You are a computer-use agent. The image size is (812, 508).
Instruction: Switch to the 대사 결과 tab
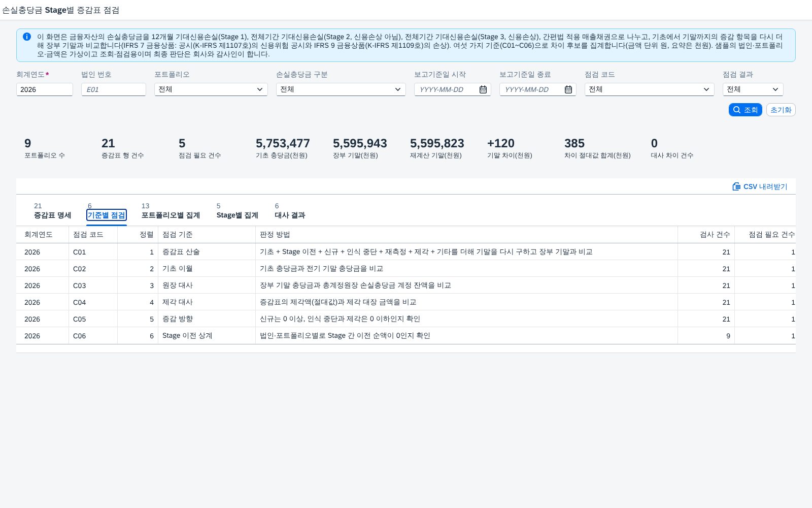click(290, 211)
